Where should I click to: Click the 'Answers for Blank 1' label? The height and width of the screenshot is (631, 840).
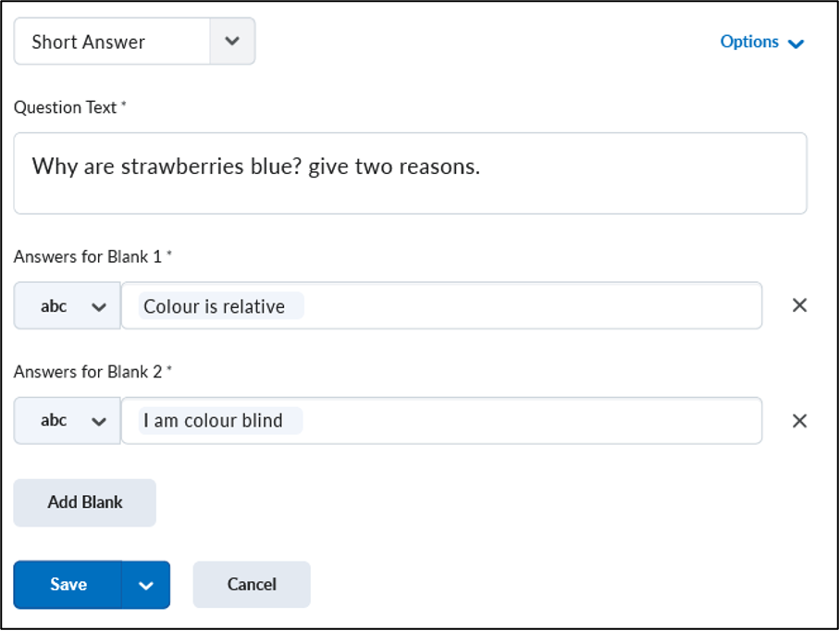(x=88, y=257)
